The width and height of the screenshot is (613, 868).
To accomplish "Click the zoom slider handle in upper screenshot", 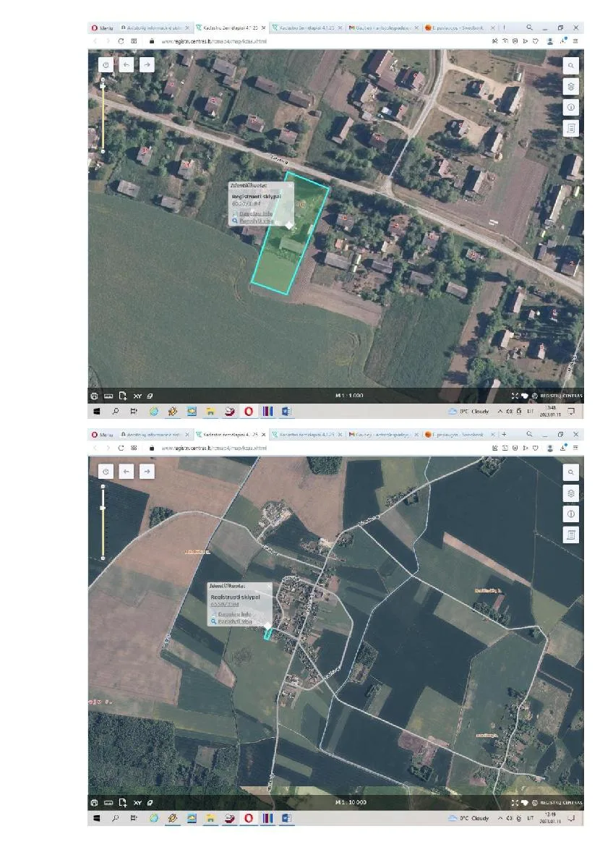I will pos(103,85).
